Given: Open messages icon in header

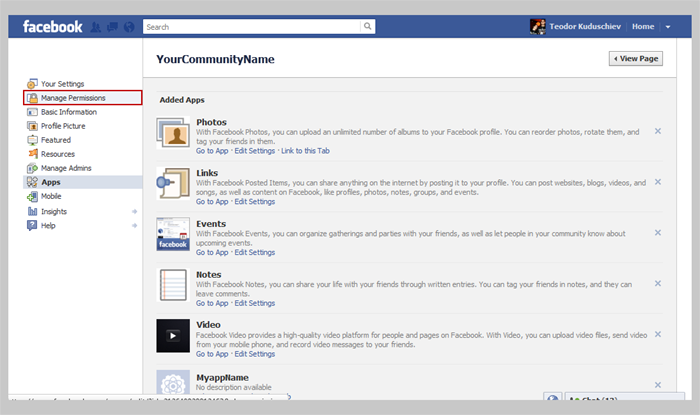Looking at the screenshot, I should pos(112,27).
